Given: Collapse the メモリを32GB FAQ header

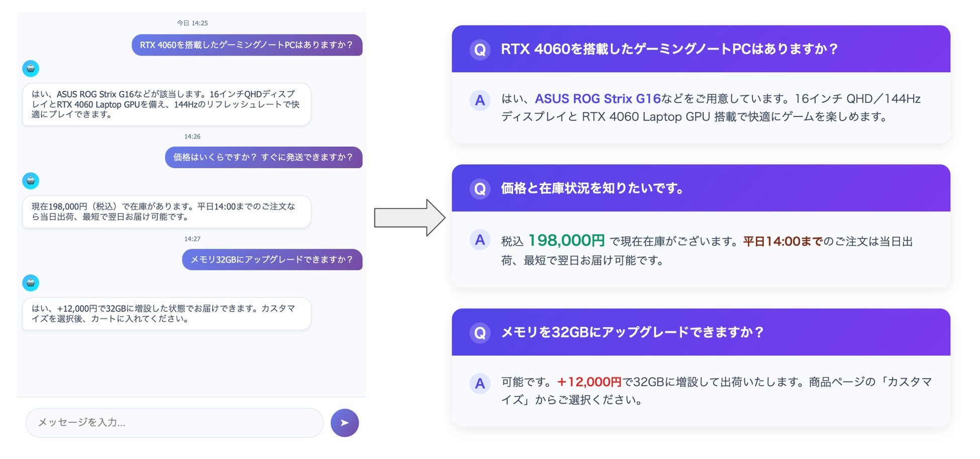Looking at the screenshot, I should click(701, 332).
